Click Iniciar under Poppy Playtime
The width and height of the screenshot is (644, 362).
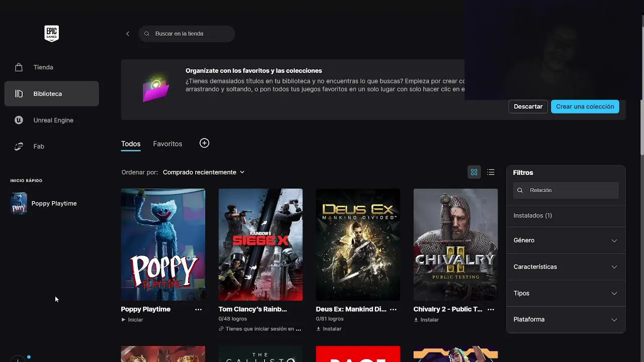(x=132, y=320)
